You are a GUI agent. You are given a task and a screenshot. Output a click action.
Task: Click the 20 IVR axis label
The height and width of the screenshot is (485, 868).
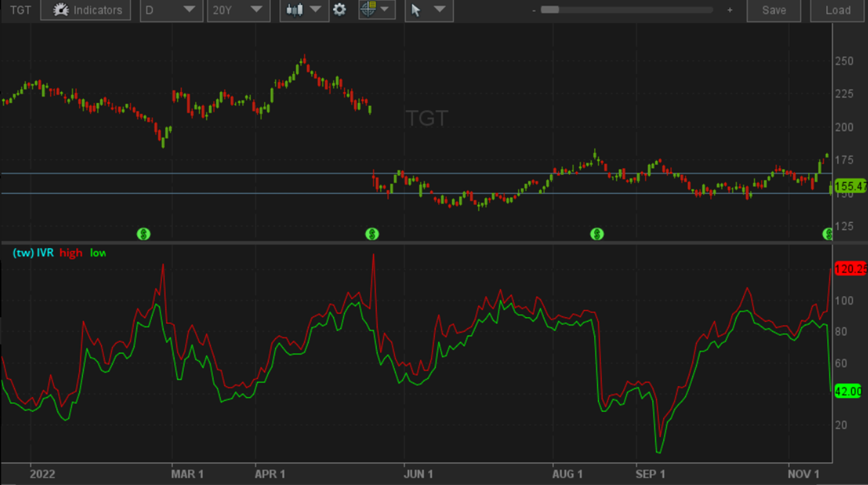click(x=842, y=425)
